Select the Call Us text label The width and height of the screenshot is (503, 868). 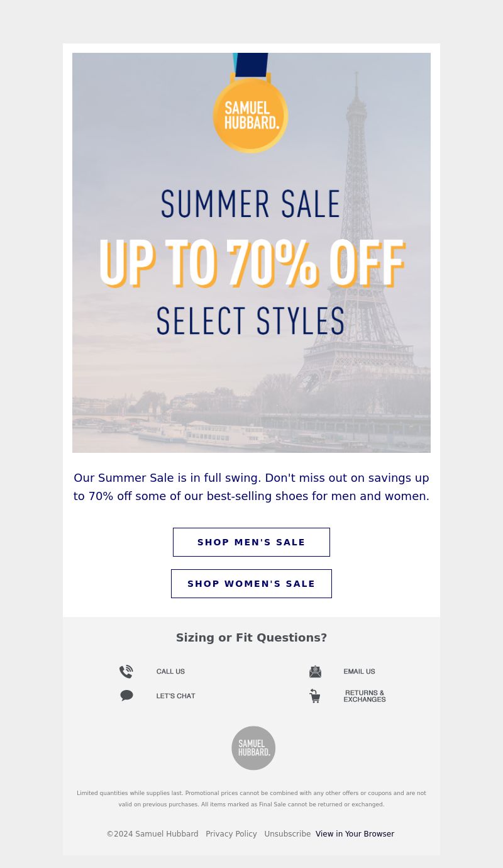[x=170, y=671]
